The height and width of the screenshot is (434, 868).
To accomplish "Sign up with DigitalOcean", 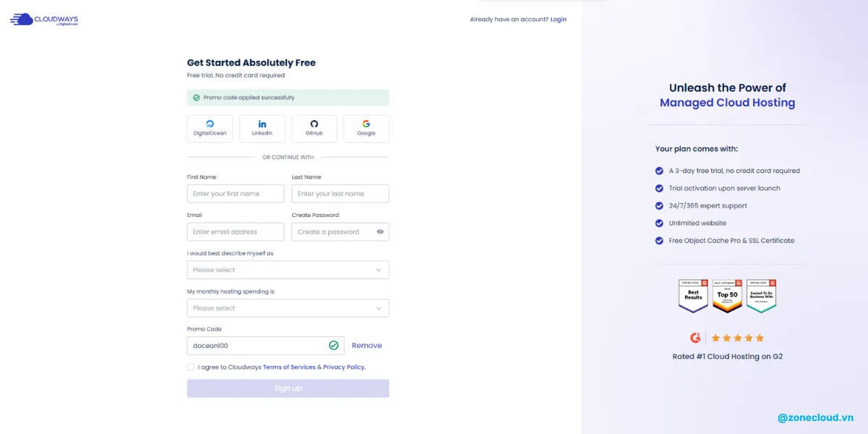I will point(210,129).
